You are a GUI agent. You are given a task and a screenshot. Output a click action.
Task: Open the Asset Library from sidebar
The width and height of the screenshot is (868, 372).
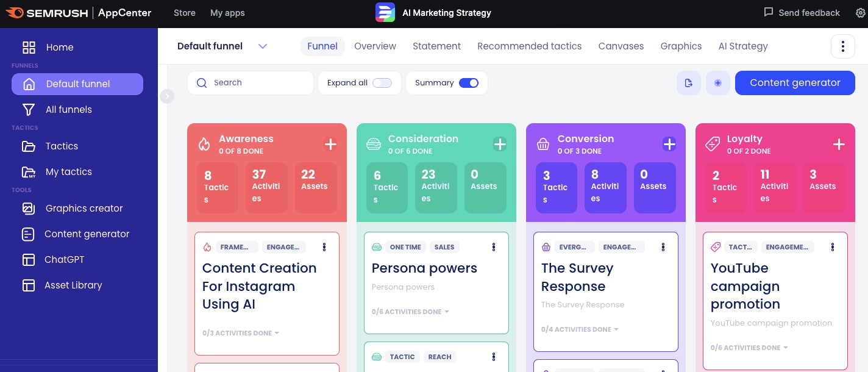click(x=73, y=285)
